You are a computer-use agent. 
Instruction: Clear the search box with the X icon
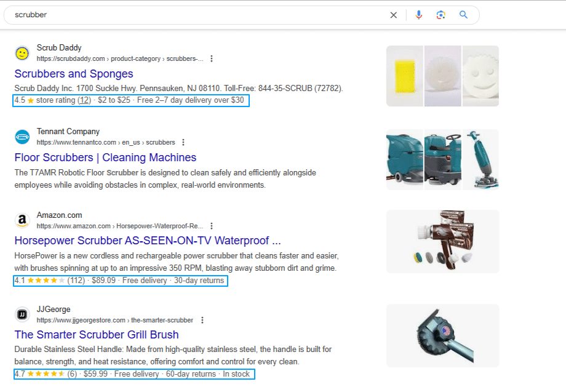pos(394,15)
